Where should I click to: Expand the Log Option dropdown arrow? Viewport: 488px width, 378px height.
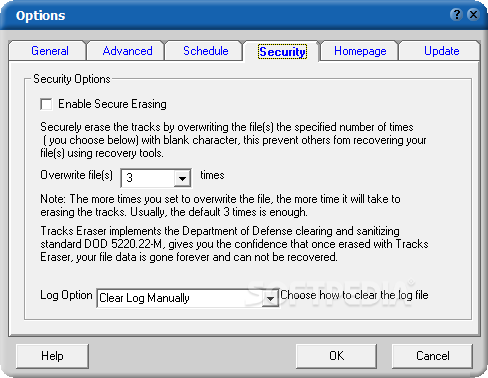tap(270, 298)
